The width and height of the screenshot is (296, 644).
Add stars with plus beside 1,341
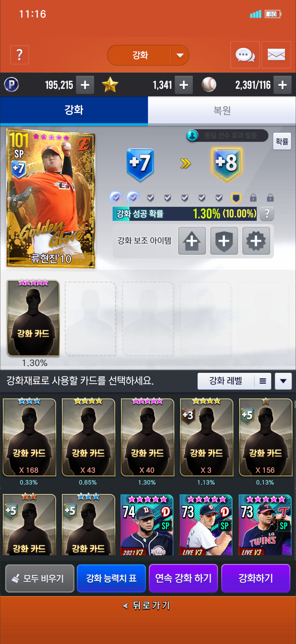pos(184,85)
